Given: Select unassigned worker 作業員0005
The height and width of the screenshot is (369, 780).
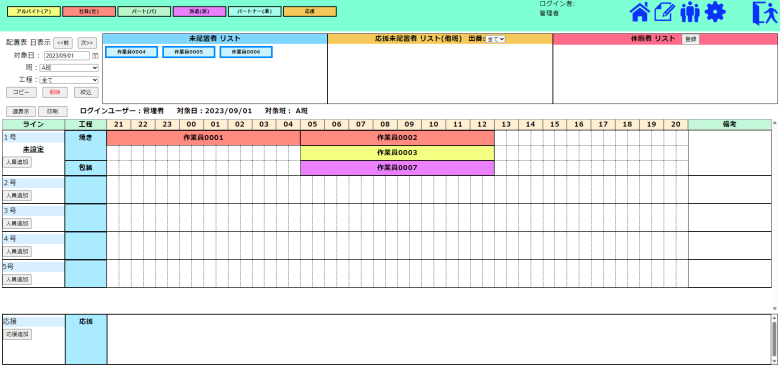Looking at the screenshot, I should [189, 52].
